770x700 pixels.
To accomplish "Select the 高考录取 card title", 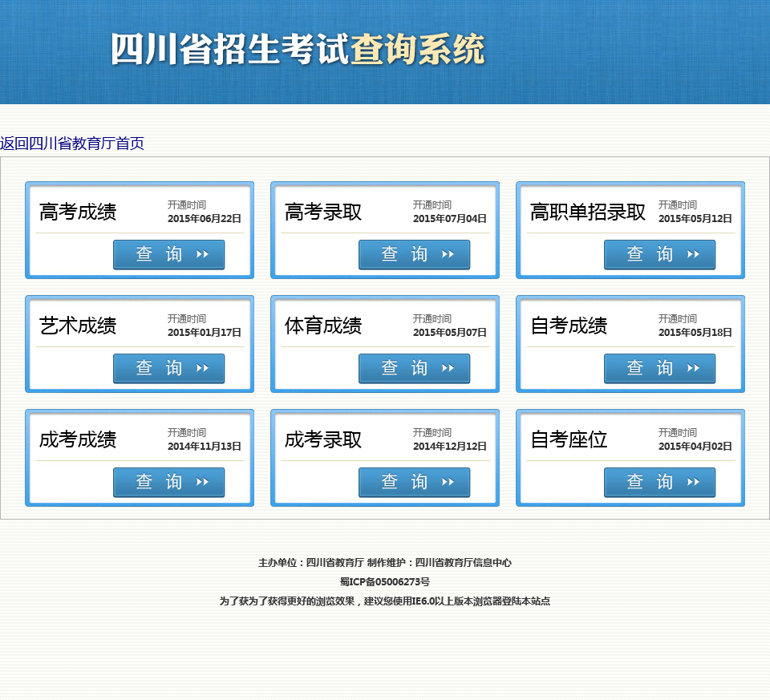I will [x=323, y=212].
